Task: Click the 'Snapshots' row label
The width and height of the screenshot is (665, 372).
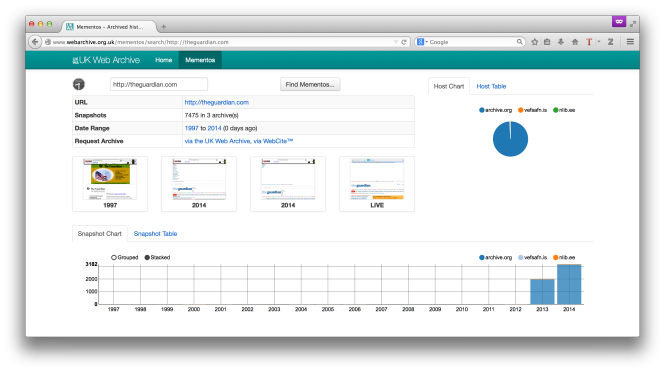Action: (90, 115)
